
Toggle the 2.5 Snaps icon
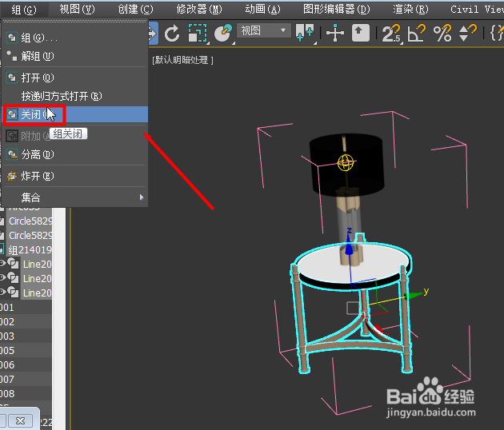[x=391, y=33]
